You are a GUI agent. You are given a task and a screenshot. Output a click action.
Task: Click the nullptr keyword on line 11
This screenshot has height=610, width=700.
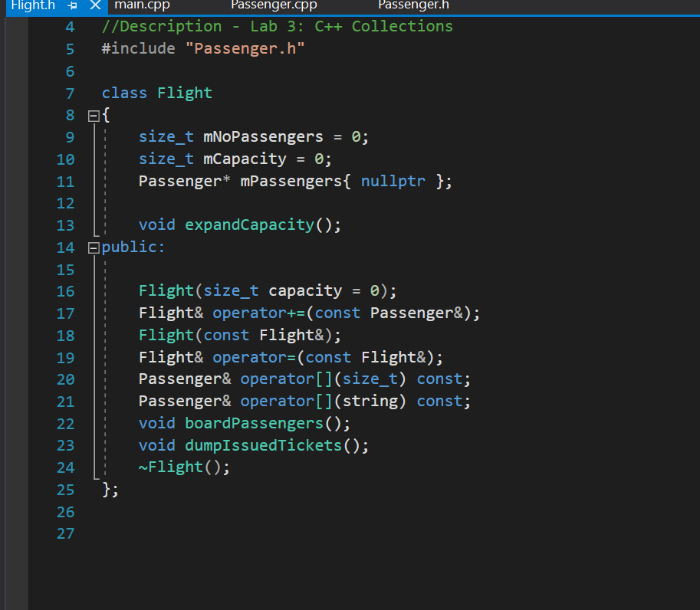coord(393,181)
